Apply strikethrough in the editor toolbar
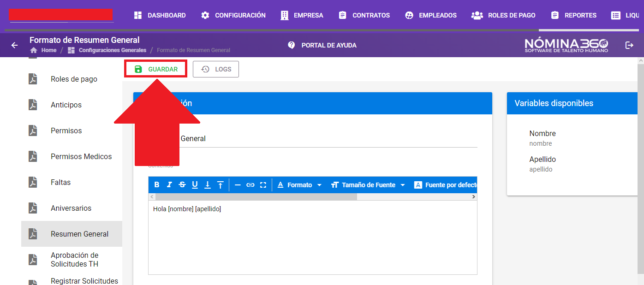Image resolution: width=644 pixels, height=285 pixels. tap(182, 185)
